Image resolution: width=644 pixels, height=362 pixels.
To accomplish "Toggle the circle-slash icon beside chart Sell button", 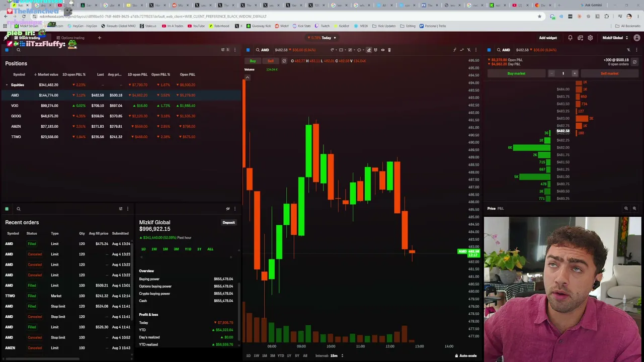I will click(284, 61).
